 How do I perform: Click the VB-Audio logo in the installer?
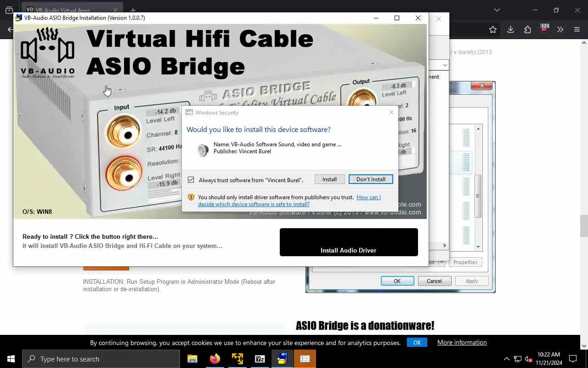(48, 52)
